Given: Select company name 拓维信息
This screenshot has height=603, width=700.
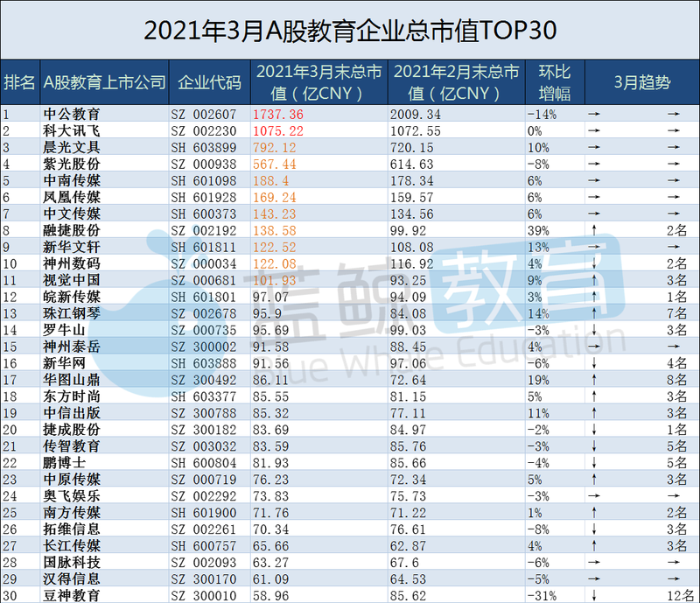Looking at the screenshot, I should pyautogui.click(x=72, y=529).
